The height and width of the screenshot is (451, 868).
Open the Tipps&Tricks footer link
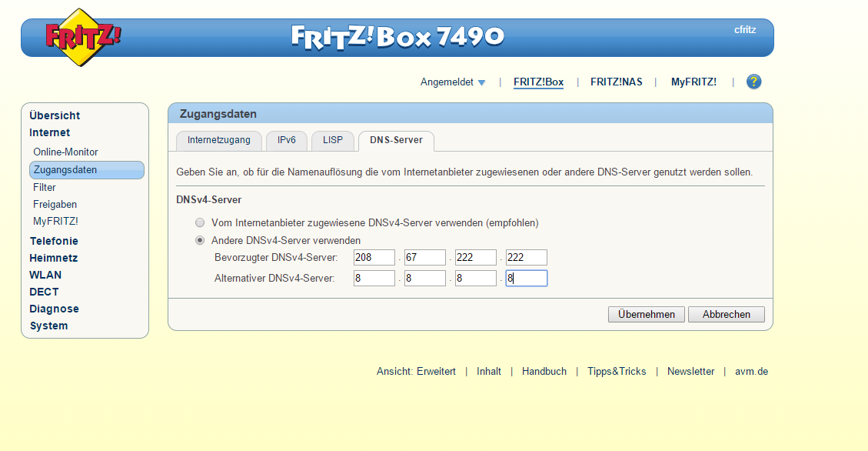click(x=617, y=371)
